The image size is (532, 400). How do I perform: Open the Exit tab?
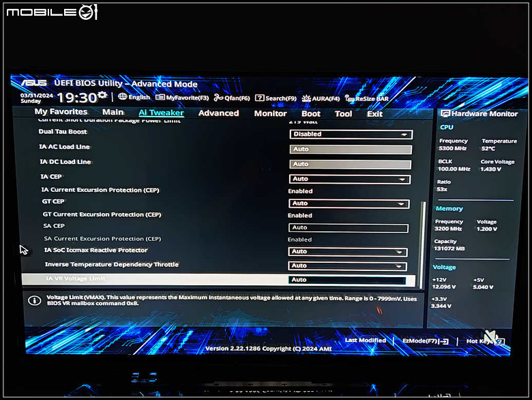(x=374, y=114)
